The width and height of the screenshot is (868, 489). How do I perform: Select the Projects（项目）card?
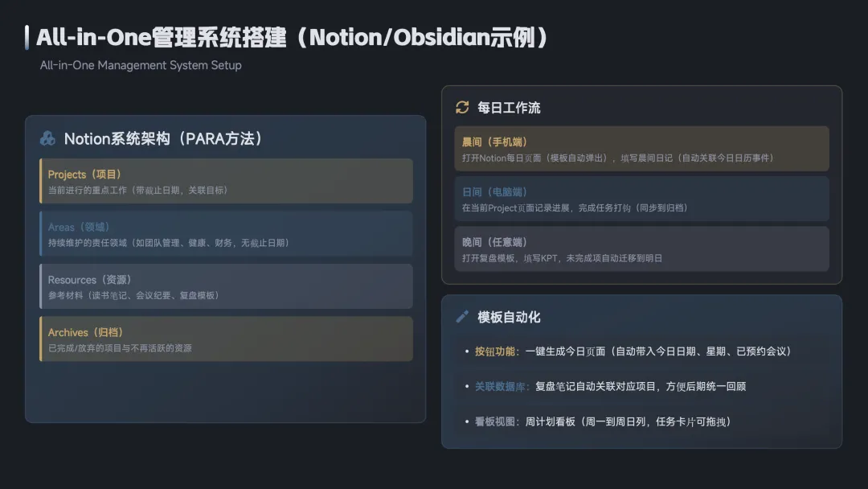tap(226, 181)
